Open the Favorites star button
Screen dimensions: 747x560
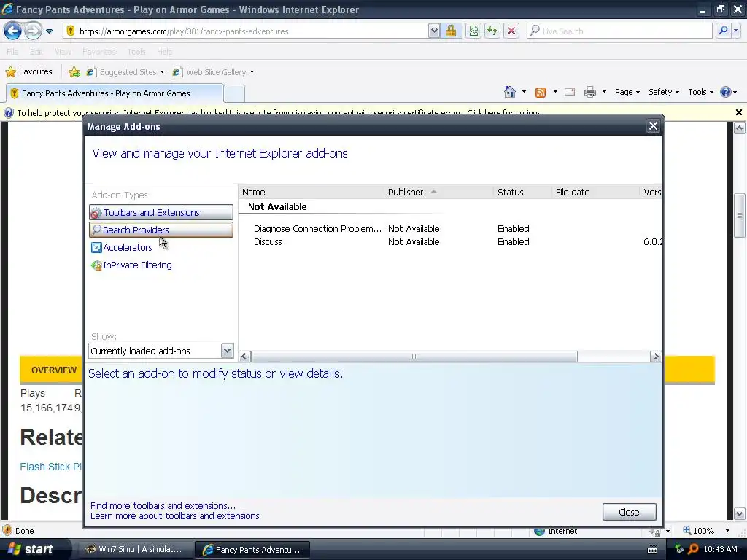coord(28,72)
